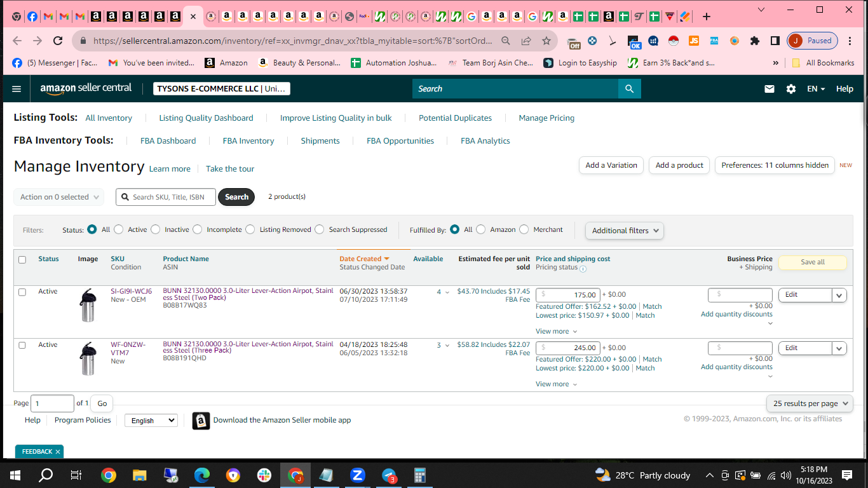Filter status to Active
The height and width of the screenshot is (488, 868).
point(118,229)
